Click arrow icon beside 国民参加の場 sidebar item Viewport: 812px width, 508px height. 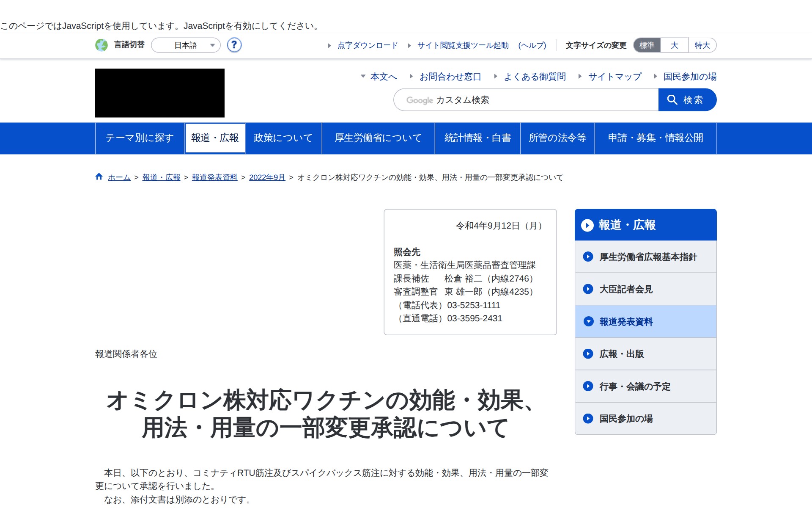pyautogui.click(x=588, y=419)
